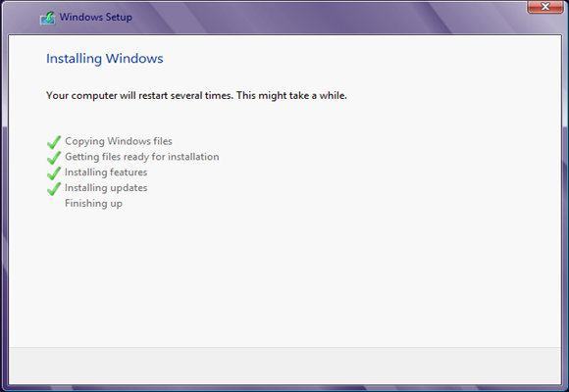Click the Installing features step text
Viewport: 569px width, 392px height.
106,172
